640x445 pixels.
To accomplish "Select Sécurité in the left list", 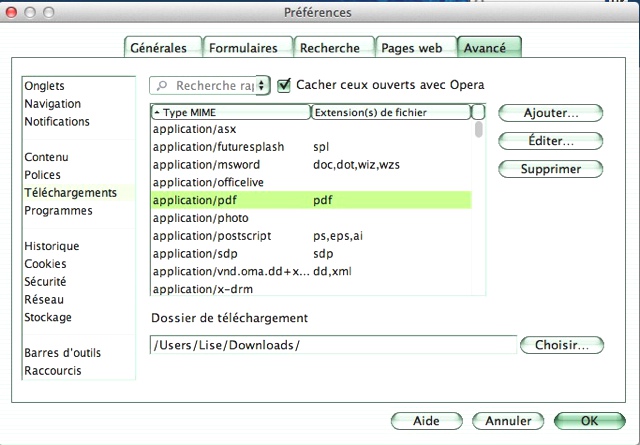I will click(45, 282).
